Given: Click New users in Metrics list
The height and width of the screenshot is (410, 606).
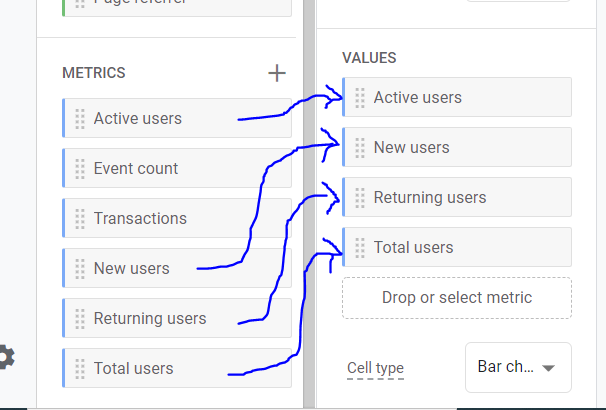Looking at the screenshot, I should (177, 268).
